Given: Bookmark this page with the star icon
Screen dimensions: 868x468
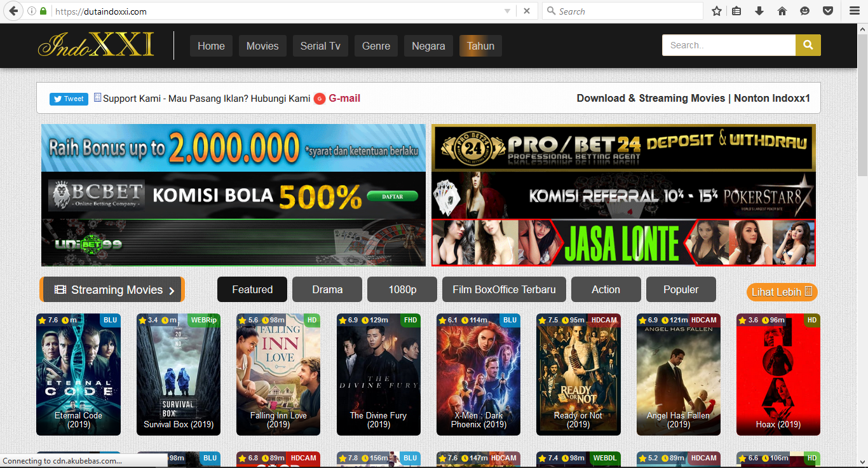Looking at the screenshot, I should [716, 11].
